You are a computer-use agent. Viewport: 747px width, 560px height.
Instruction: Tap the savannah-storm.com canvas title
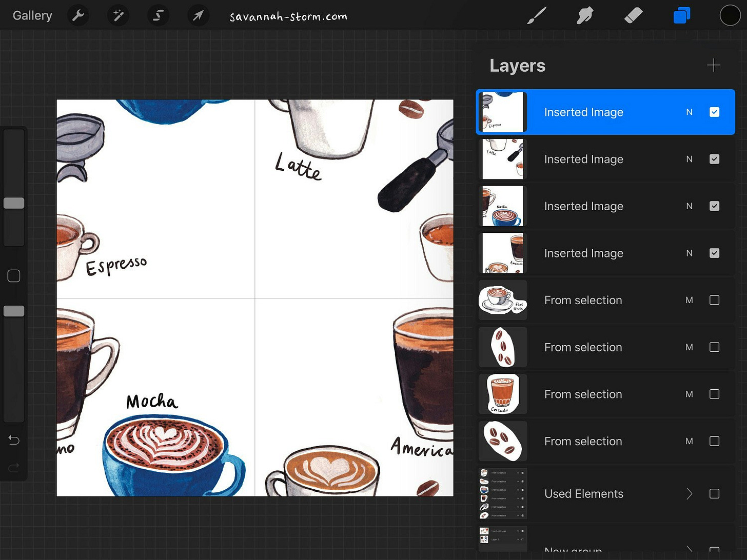[288, 15]
